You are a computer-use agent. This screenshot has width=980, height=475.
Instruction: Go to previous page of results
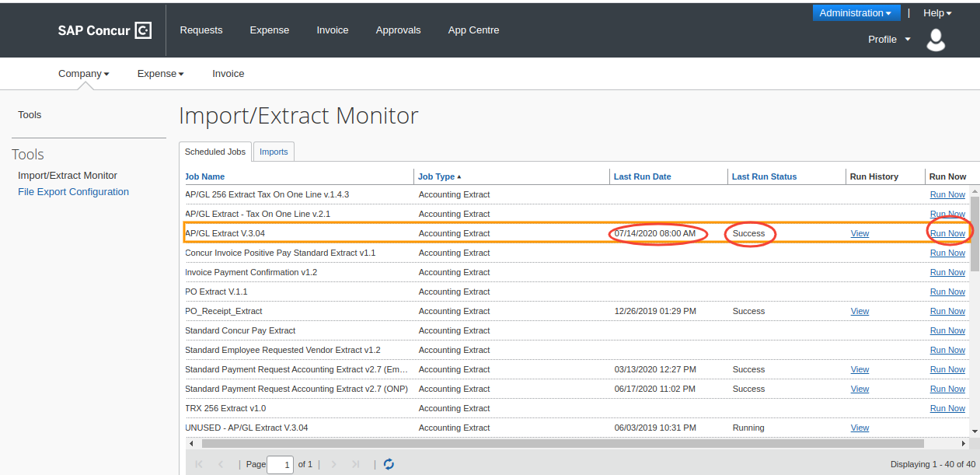click(x=221, y=464)
